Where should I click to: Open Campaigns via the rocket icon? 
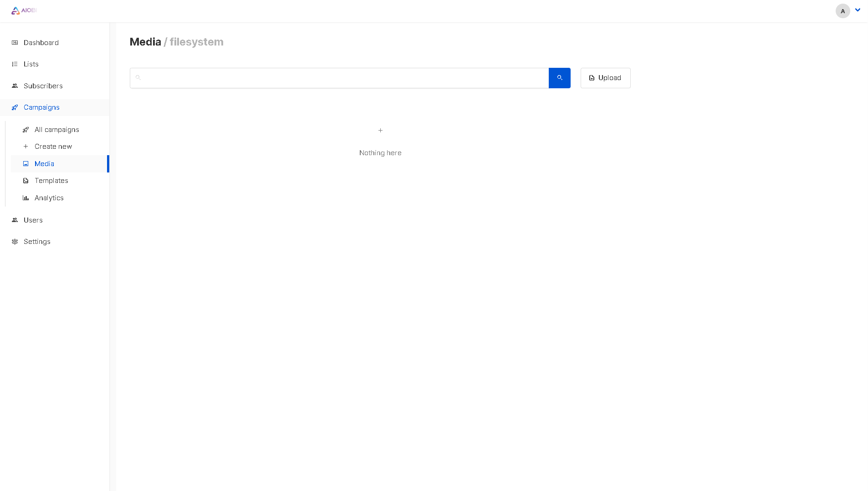coord(15,107)
